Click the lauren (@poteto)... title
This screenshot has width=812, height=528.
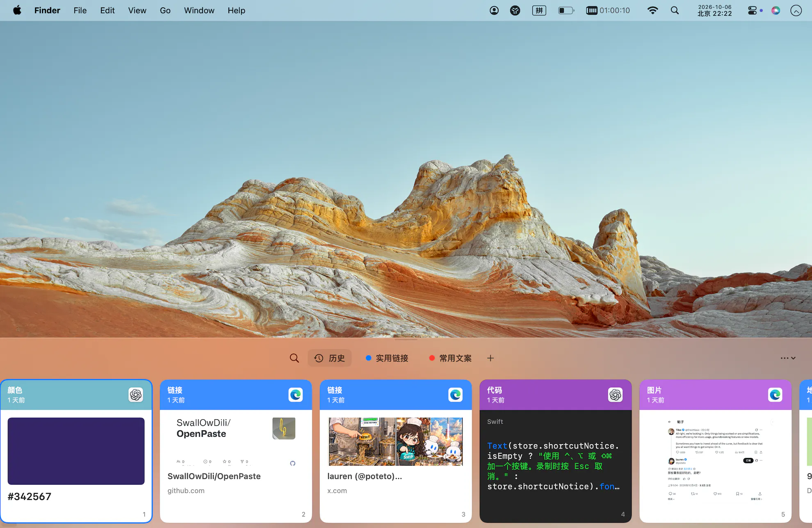pos(365,476)
